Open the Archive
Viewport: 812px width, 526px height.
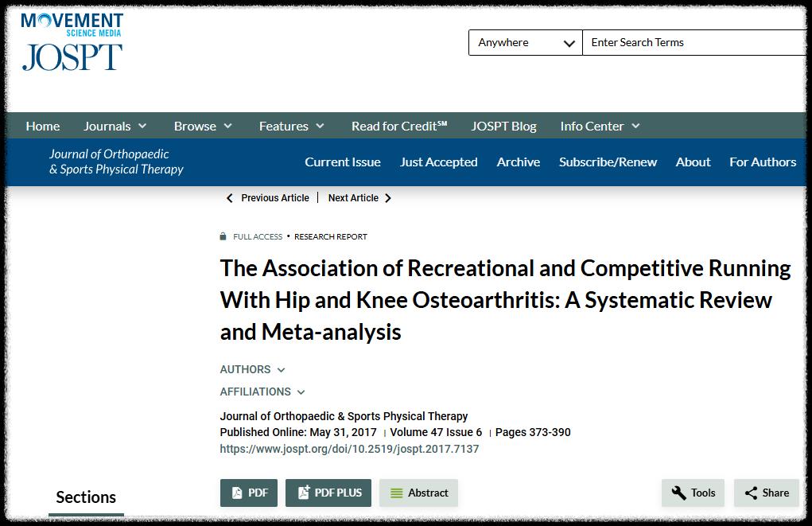coord(519,162)
